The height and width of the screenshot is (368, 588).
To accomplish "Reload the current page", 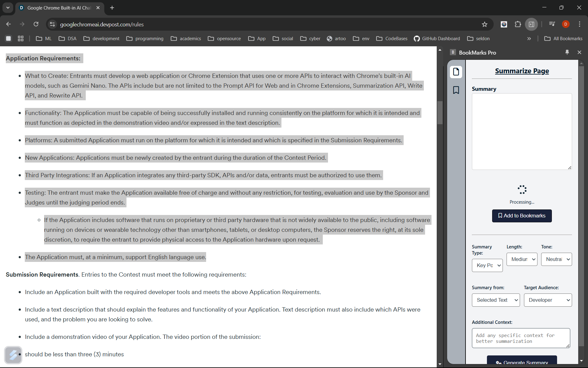I will pos(36,24).
